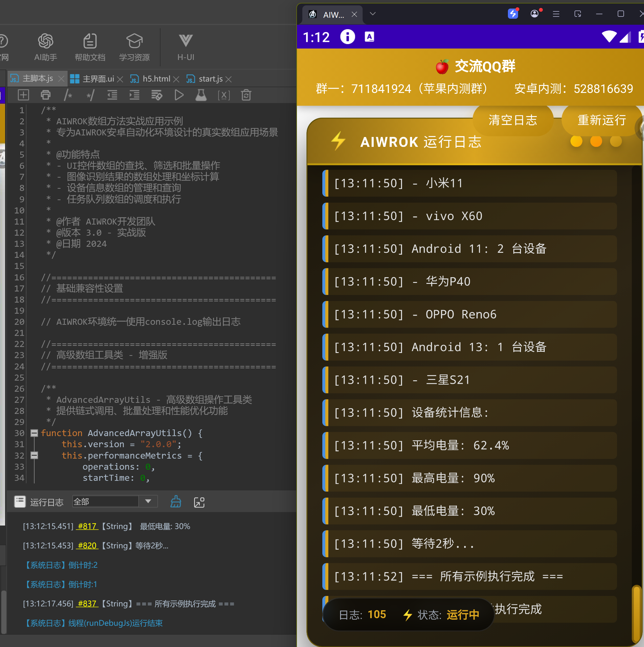
Task: Click the print icon in editor toolbar
Action: point(46,95)
